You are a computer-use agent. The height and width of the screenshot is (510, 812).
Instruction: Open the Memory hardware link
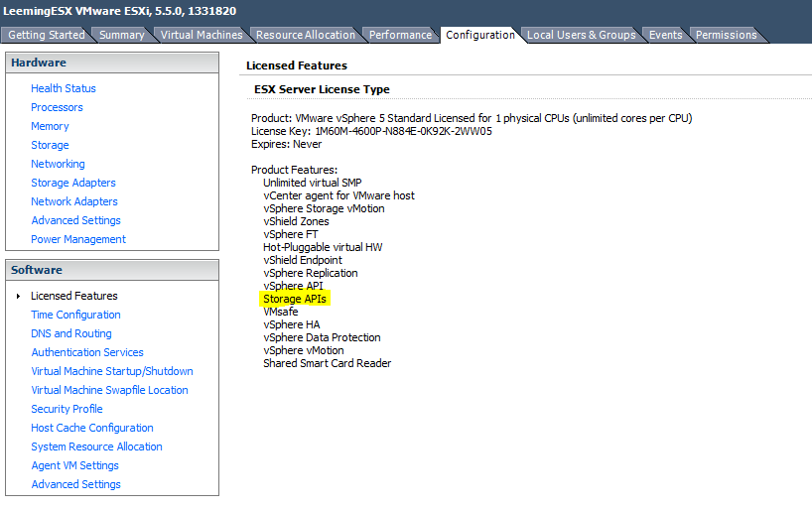point(50,126)
